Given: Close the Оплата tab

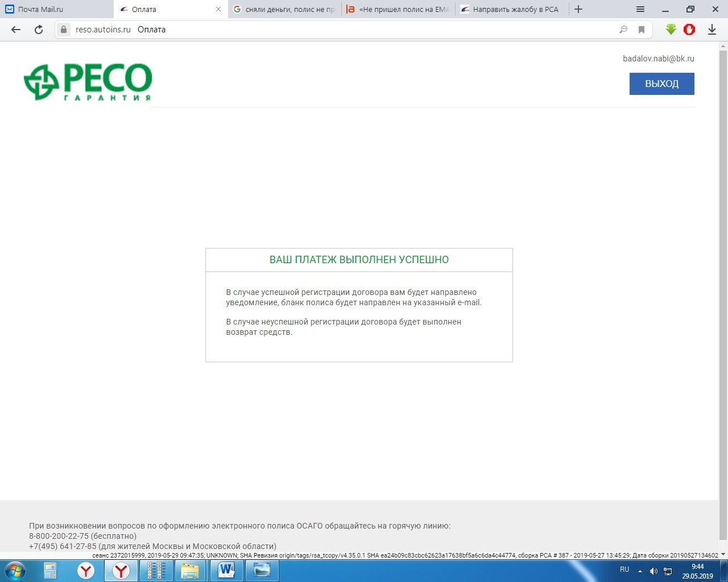Looking at the screenshot, I should click(218, 9).
